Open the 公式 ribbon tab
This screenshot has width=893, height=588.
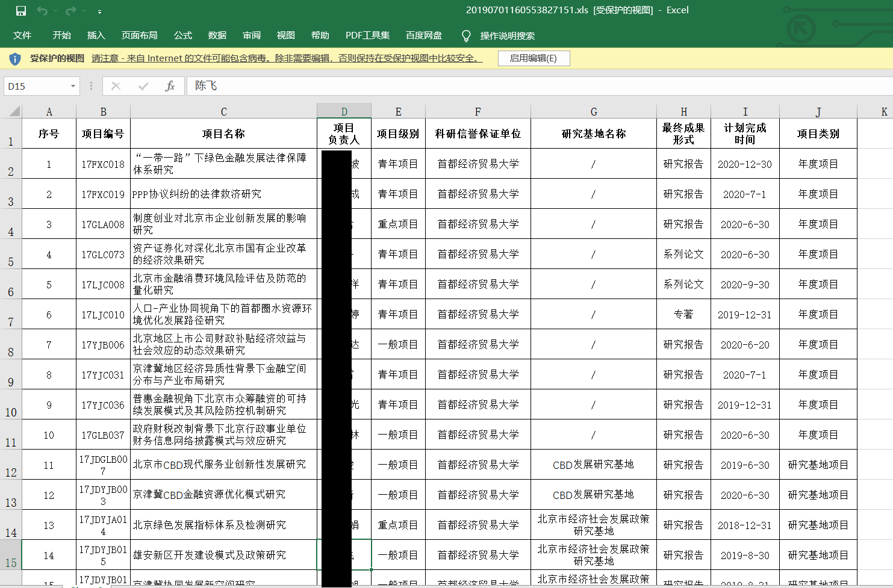coord(183,36)
